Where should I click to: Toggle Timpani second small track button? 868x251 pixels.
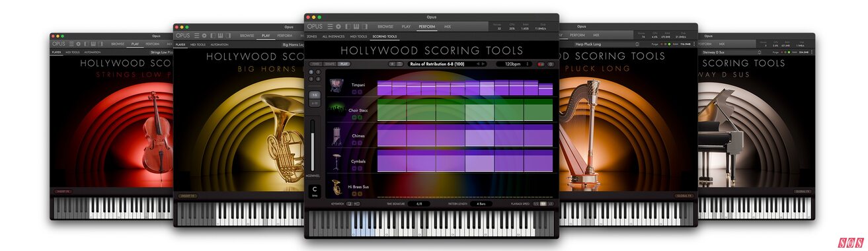tap(360, 92)
